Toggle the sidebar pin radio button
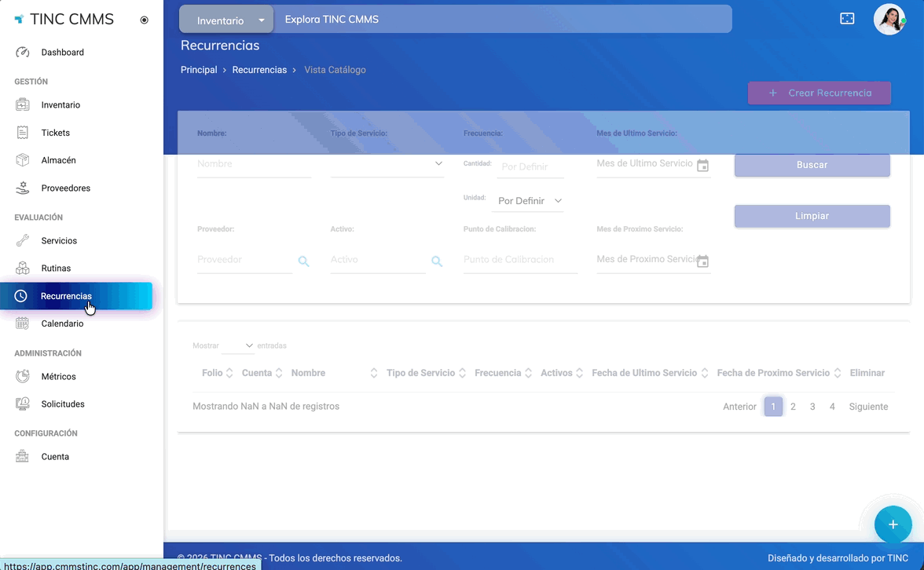The width and height of the screenshot is (924, 570). (144, 20)
